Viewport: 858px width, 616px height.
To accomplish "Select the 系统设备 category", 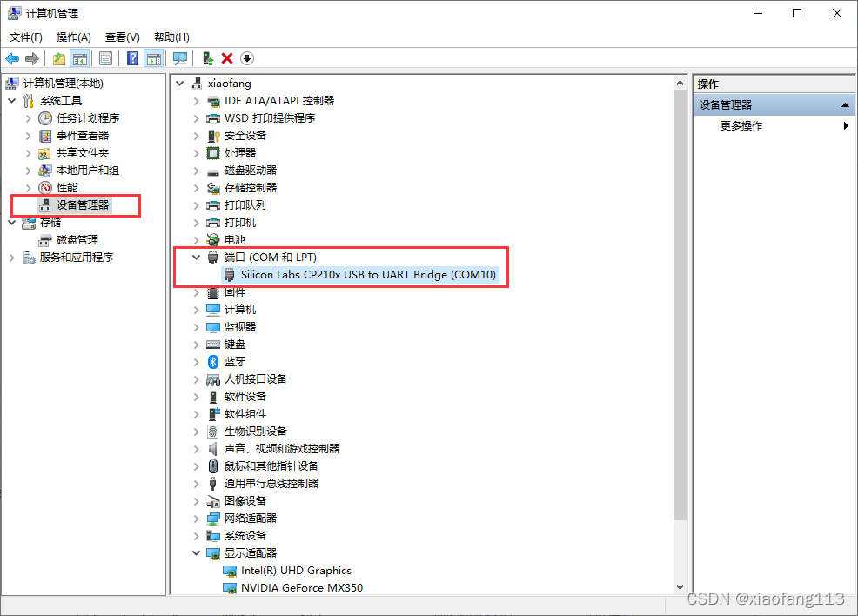I will [245, 536].
